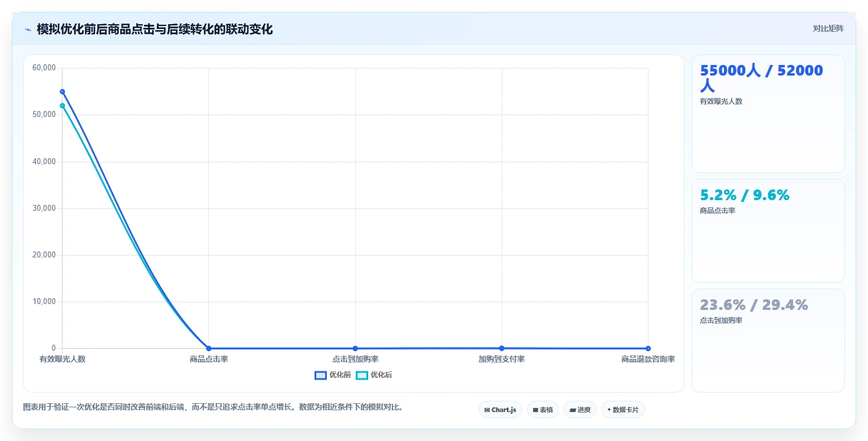Viewport: 868px width, 441px height.
Task: Click the chart icon beside the title
Action: [x=28, y=30]
